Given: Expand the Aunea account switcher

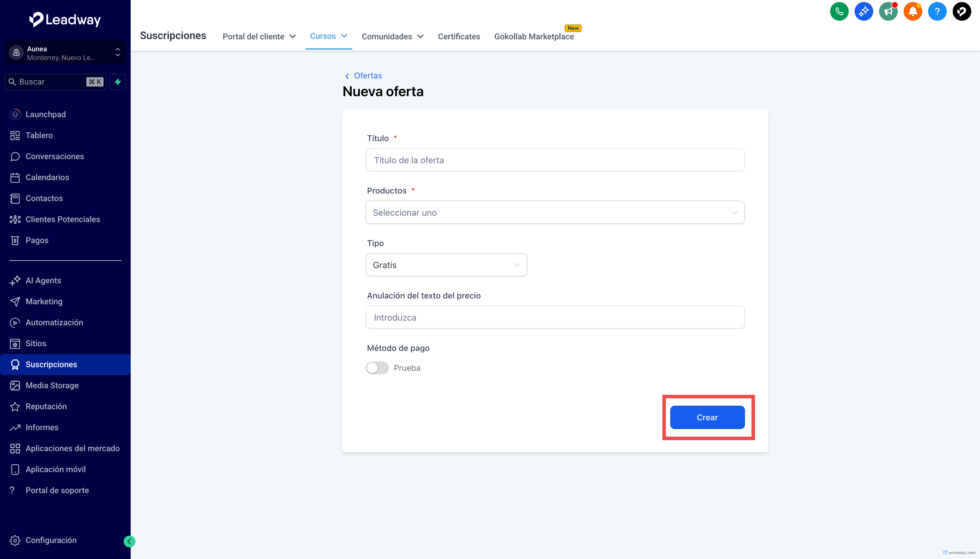Looking at the screenshot, I should point(65,53).
